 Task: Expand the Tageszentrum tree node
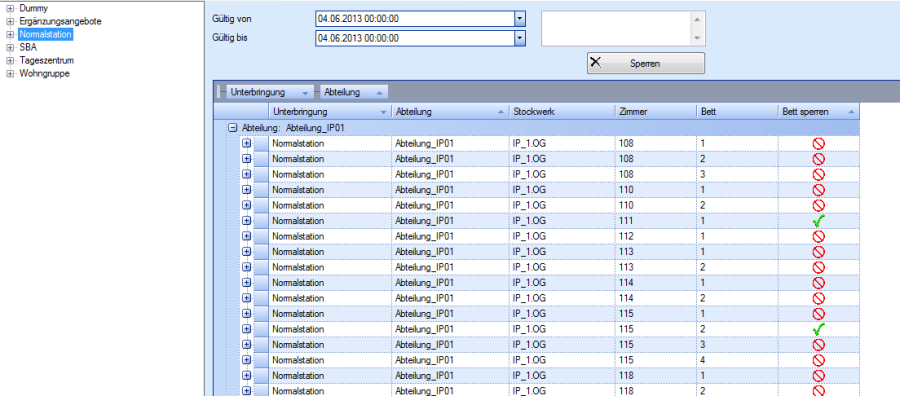coord(10,60)
